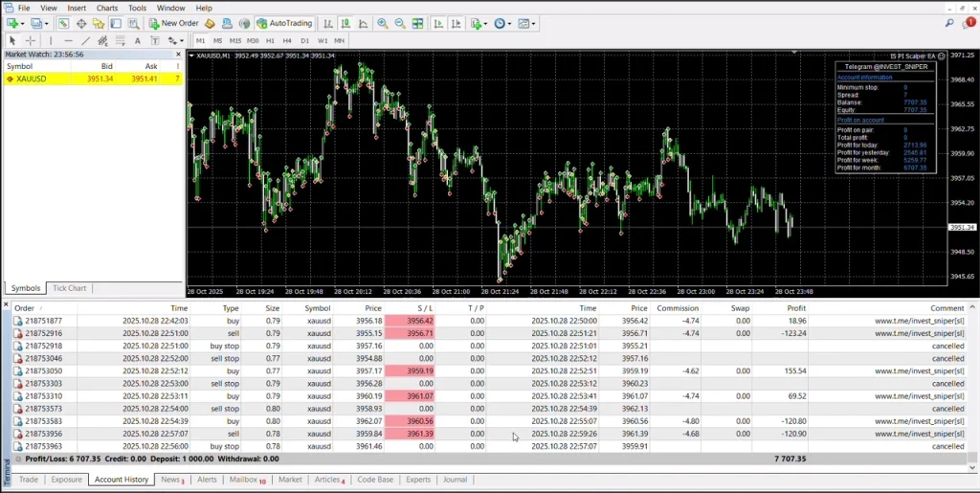
Task: Expand the Periods dropdown arrow
Action: click(509, 24)
